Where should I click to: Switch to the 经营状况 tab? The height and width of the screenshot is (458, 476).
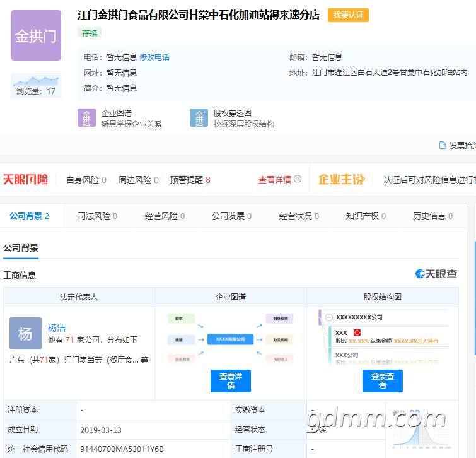pos(299,216)
